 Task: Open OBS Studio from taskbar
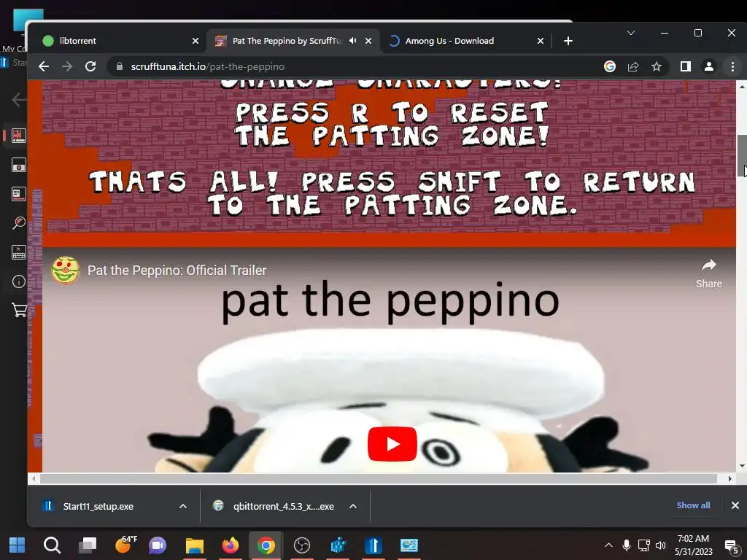[301, 545]
